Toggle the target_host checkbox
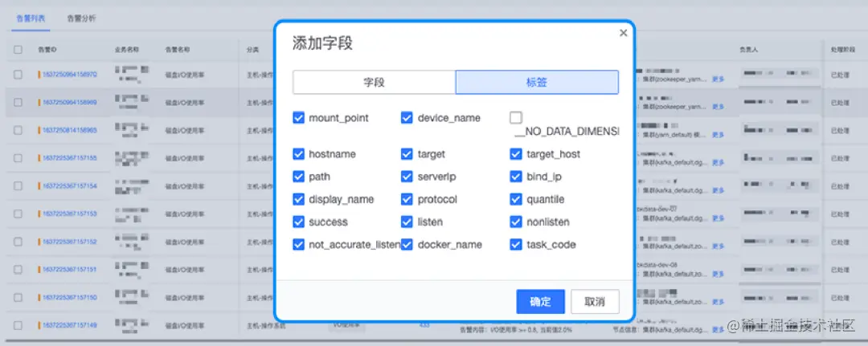 click(x=516, y=154)
